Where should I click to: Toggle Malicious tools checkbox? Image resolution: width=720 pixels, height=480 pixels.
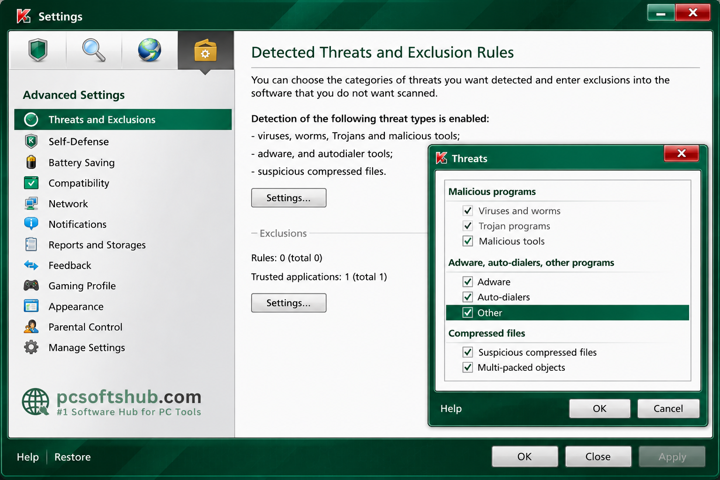pos(468,241)
